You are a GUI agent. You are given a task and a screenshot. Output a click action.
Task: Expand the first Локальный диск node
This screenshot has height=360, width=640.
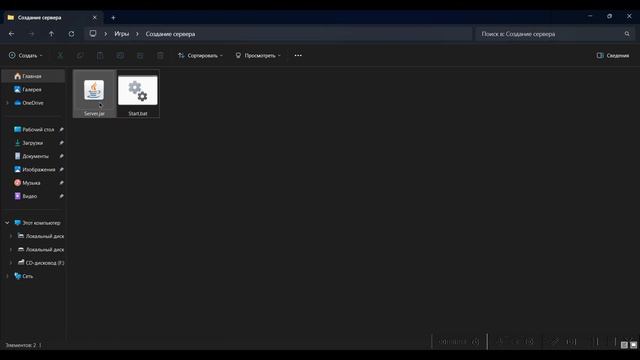click(x=11, y=236)
